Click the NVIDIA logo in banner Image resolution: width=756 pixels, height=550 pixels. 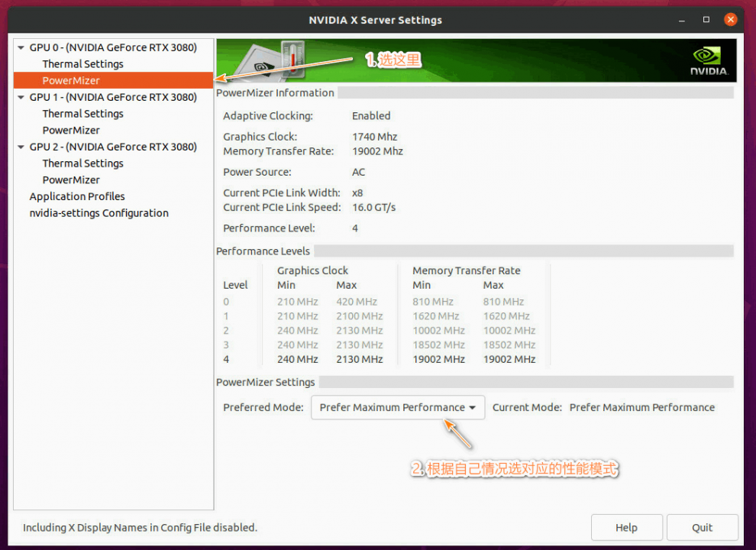708,61
